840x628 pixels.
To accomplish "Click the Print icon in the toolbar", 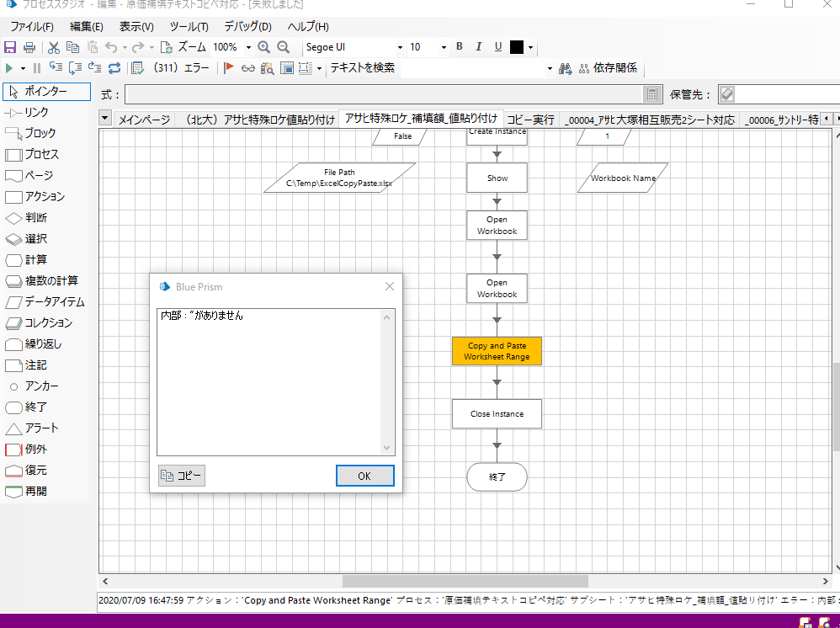I will point(29,47).
